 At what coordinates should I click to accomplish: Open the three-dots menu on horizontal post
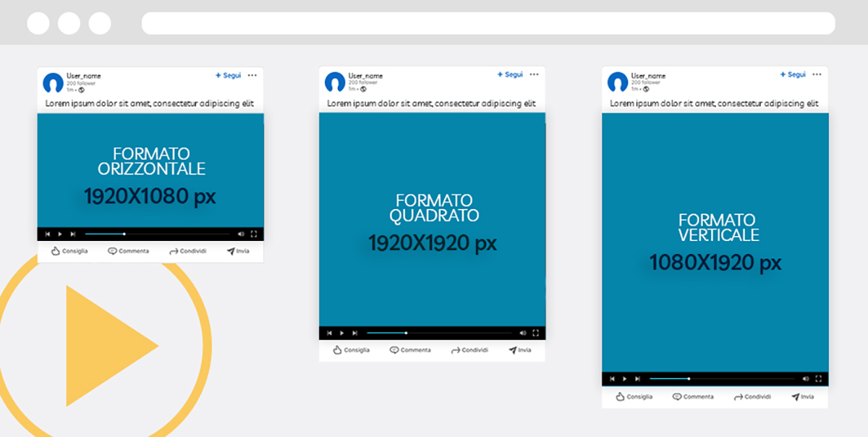252,75
